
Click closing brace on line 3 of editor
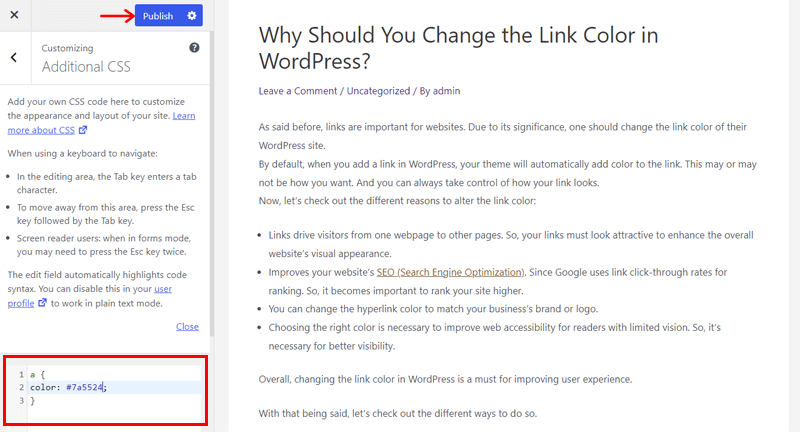coord(33,401)
